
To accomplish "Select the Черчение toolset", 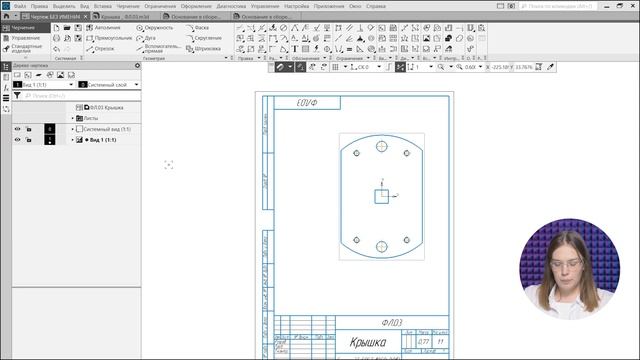I will (x=25, y=28).
